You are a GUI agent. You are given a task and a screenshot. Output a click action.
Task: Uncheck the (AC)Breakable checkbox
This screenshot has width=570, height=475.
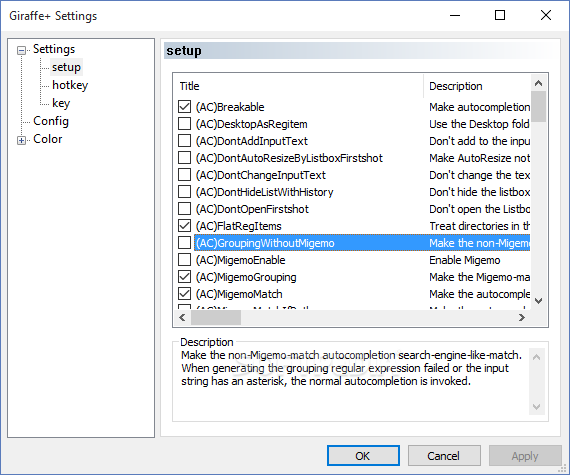[184, 107]
